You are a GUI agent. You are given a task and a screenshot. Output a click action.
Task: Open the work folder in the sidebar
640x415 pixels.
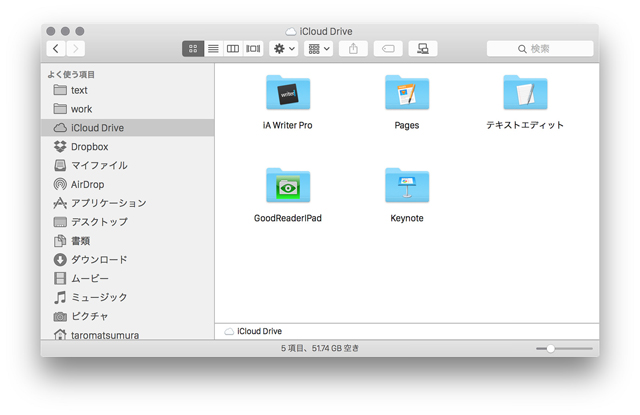point(127,109)
